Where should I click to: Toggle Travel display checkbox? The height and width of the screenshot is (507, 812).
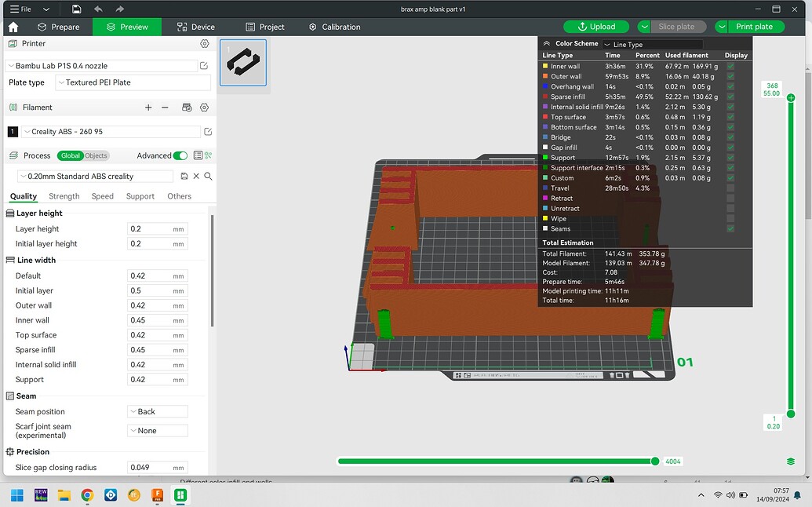point(730,188)
